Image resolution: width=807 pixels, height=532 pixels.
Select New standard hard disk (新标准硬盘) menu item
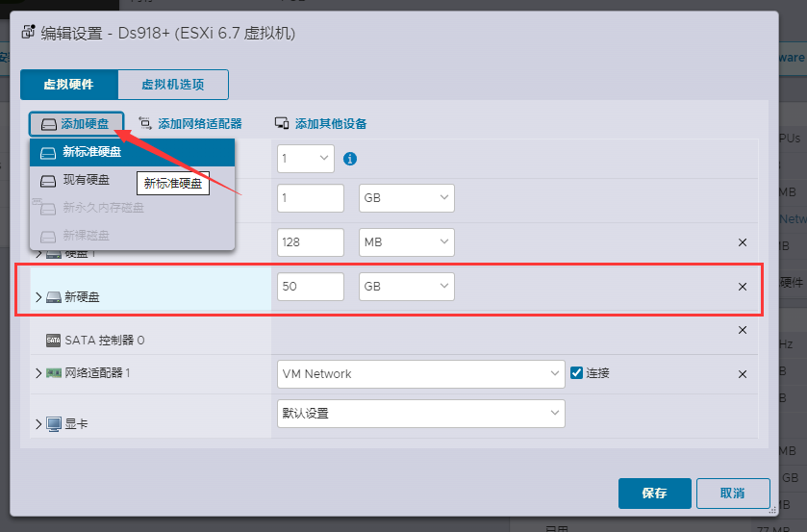point(92,152)
